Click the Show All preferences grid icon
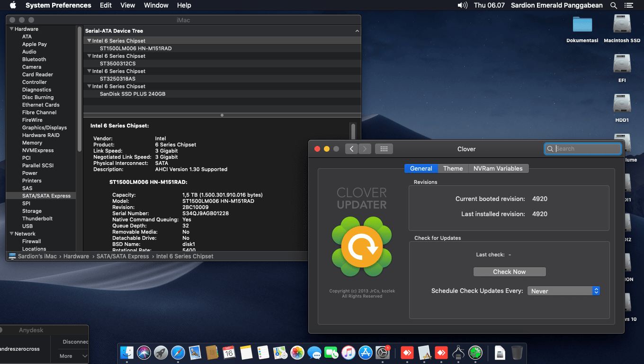 tap(384, 149)
